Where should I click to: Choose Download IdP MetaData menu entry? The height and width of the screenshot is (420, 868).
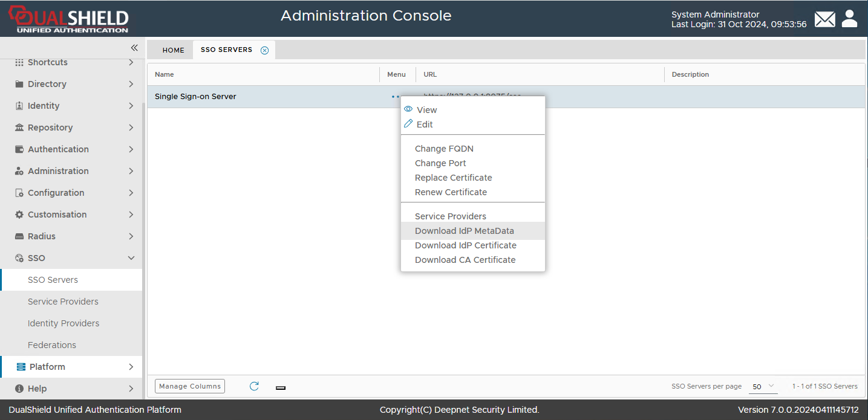click(x=464, y=231)
